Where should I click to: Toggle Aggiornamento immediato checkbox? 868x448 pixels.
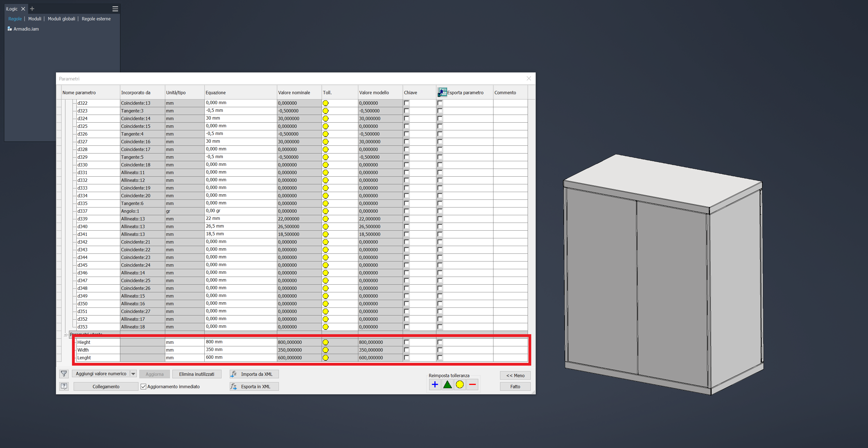[143, 387]
